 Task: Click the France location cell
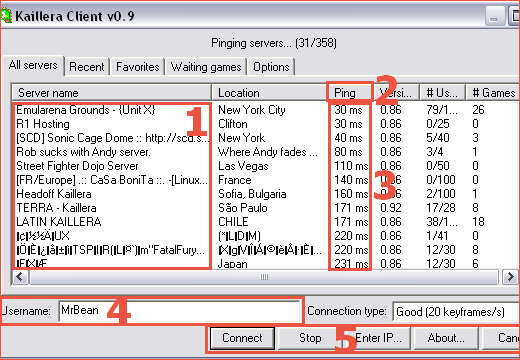[235, 180]
